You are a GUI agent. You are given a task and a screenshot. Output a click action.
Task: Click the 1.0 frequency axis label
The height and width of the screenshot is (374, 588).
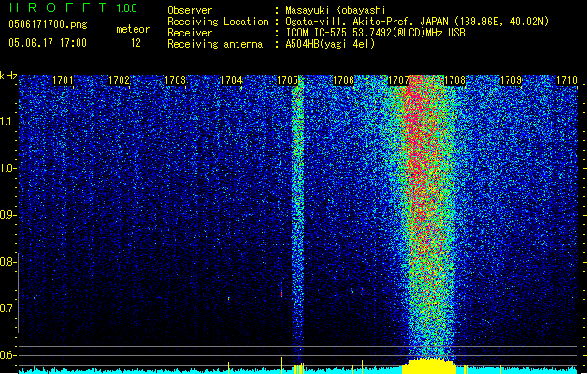coord(7,168)
